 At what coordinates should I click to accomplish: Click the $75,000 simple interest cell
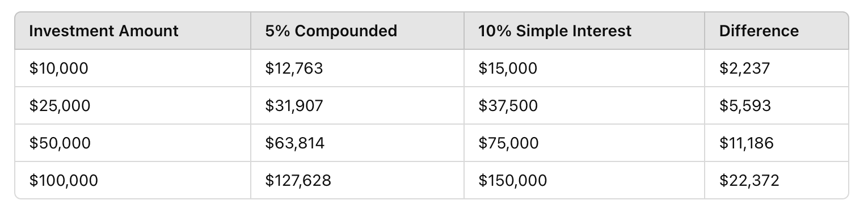[x=584, y=143]
